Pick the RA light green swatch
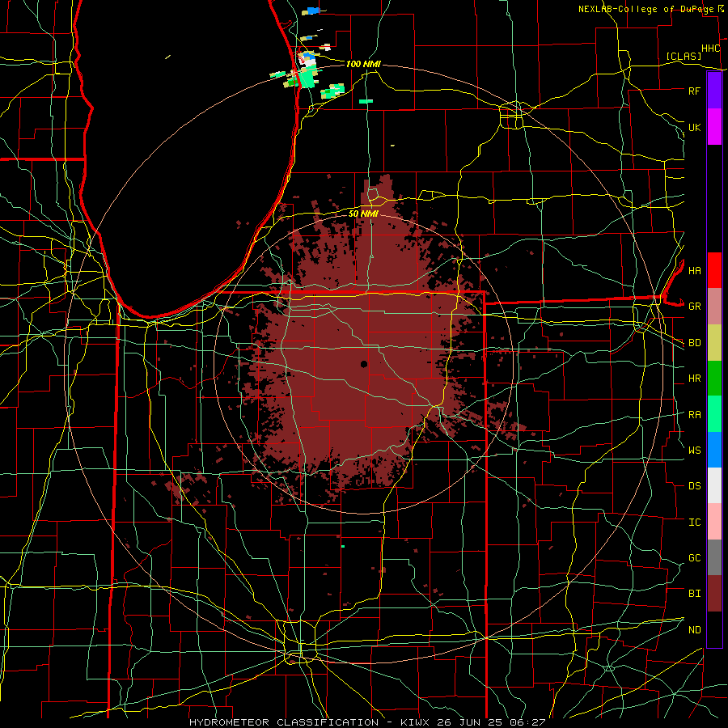Image resolution: width=728 pixels, height=728 pixels. 714,414
